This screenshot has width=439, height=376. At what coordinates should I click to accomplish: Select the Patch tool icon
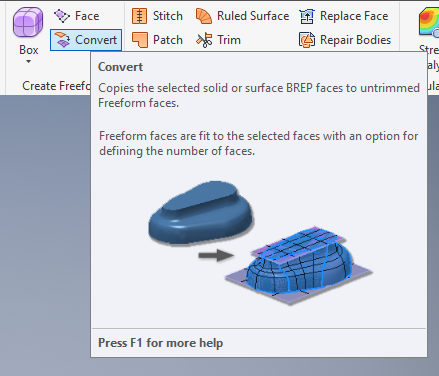[x=140, y=40]
